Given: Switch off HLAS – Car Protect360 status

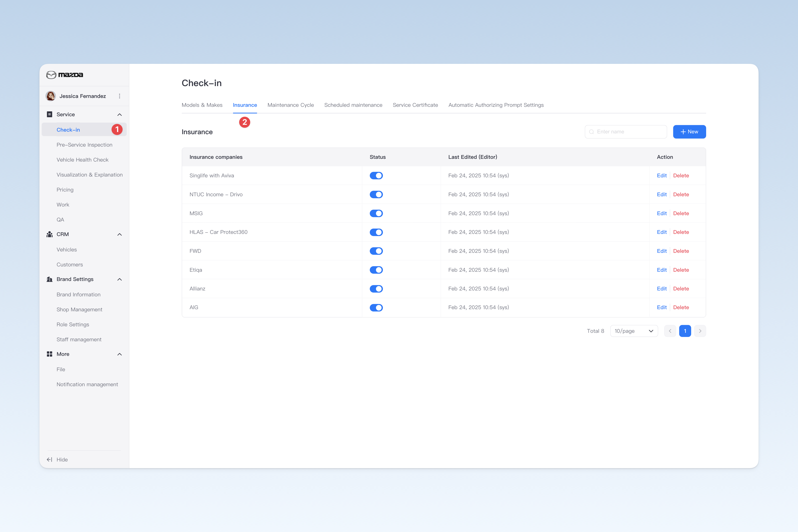Looking at the screenshot, I should point(376,233).
